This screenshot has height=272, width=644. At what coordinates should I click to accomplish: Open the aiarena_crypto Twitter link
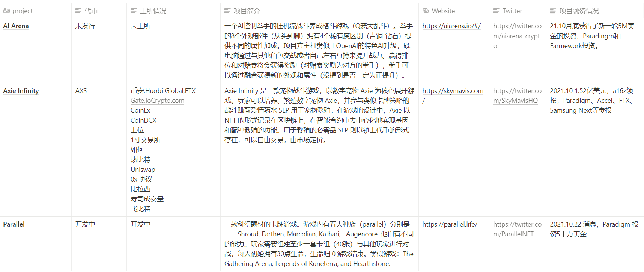pyautogui.click(x=518, y=36)
